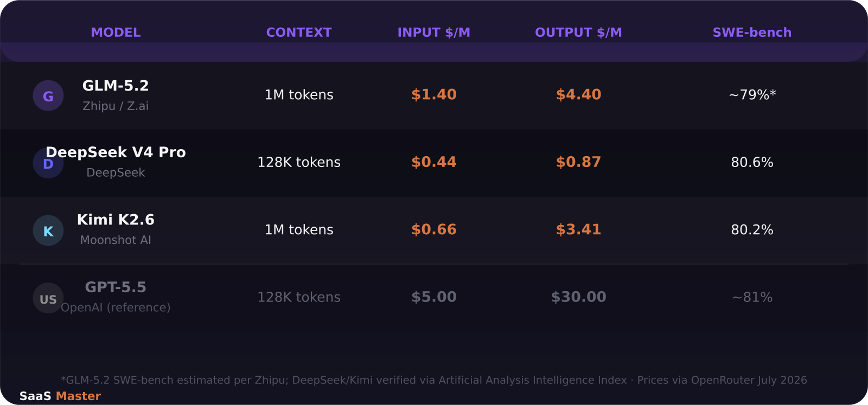Click the $0.87 DeepSeek output price

coord(578,162)
